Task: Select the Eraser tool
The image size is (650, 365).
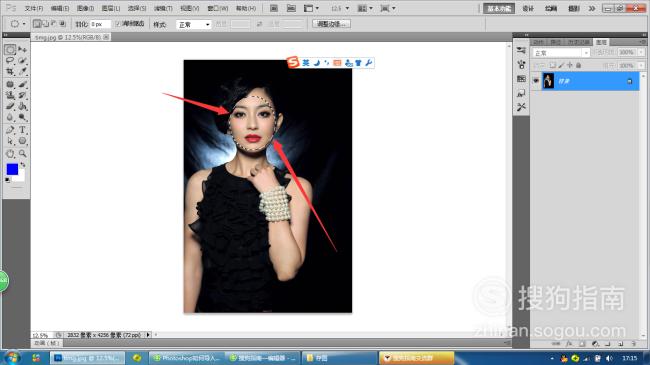Action: tap(10, 106)
